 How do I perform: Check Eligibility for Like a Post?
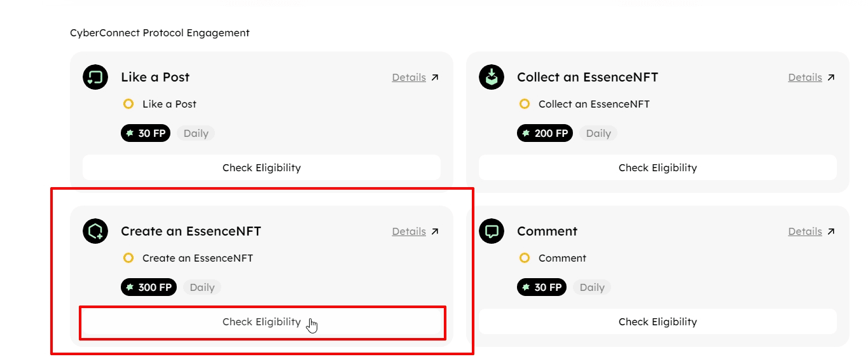pyautogui.click(x=261, y=168)
